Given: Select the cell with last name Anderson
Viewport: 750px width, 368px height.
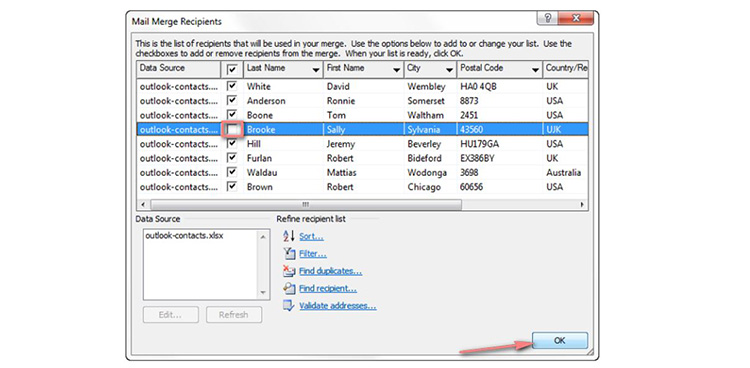Looking at the screenshot, I should (x=284, y=101).
